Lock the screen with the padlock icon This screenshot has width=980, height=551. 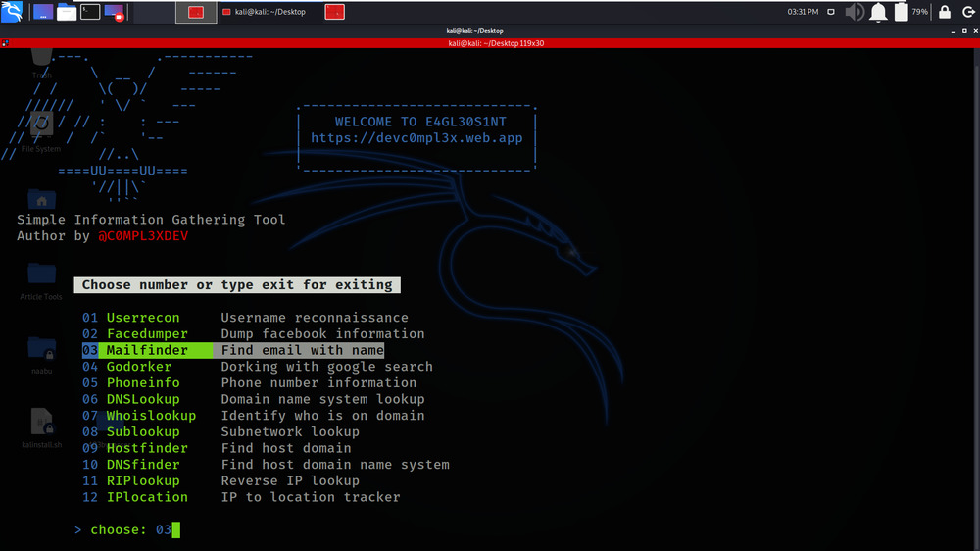pyautogui.click(x=945, y=12)
